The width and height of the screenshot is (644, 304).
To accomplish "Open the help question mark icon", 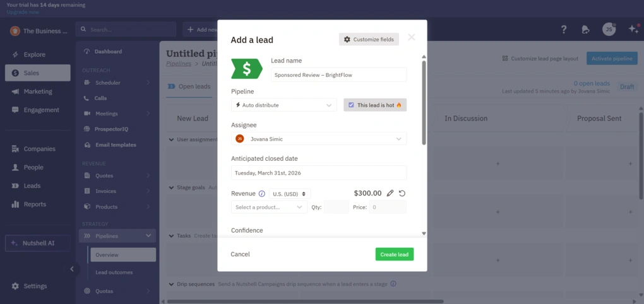I will (564, 30).
